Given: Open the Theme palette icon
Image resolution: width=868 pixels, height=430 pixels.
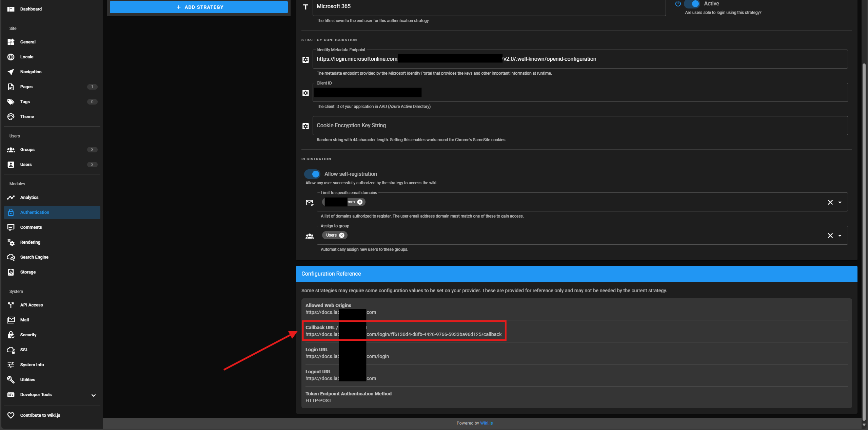Looking at the screenshot, I should (11, 117).
